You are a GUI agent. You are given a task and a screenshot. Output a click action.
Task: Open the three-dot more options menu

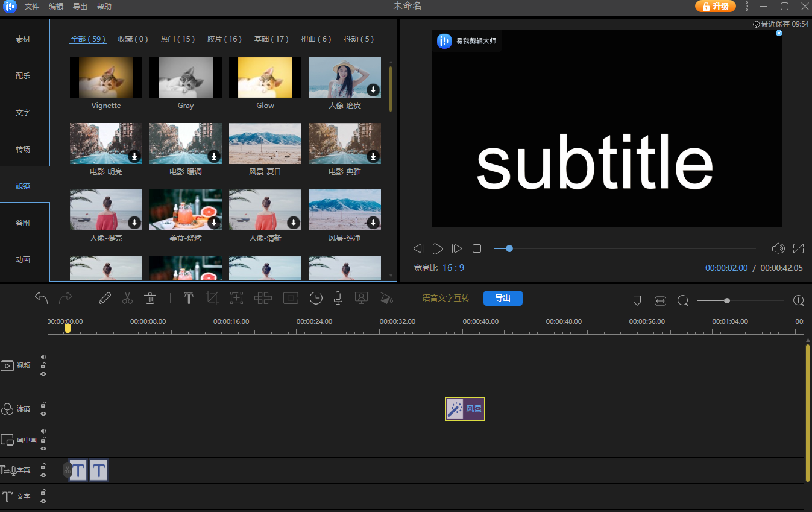[747, 6]
